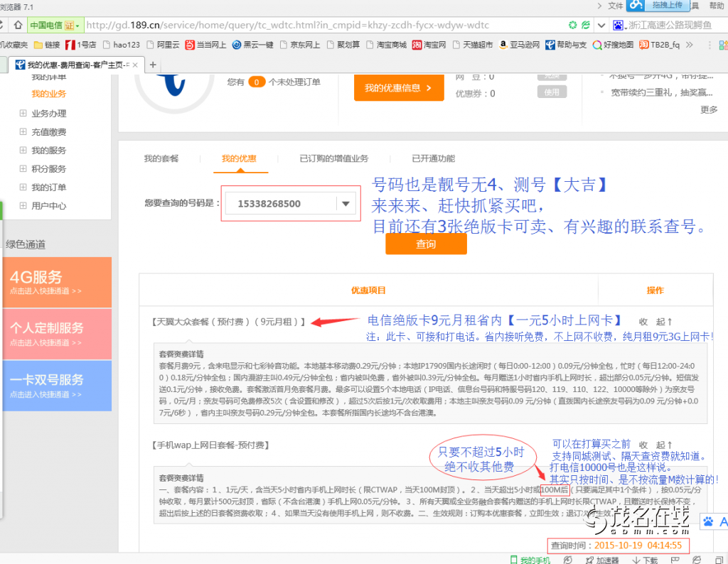Click the 0 pending orders badge
The width and height of the screenshot is (728, 564).
[257, 82]
